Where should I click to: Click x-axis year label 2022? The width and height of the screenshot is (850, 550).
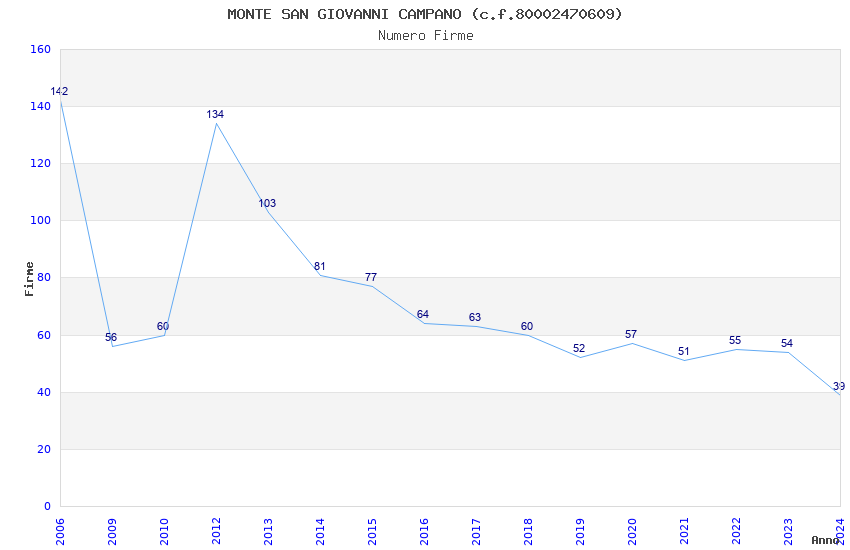[x=736, y=531]
